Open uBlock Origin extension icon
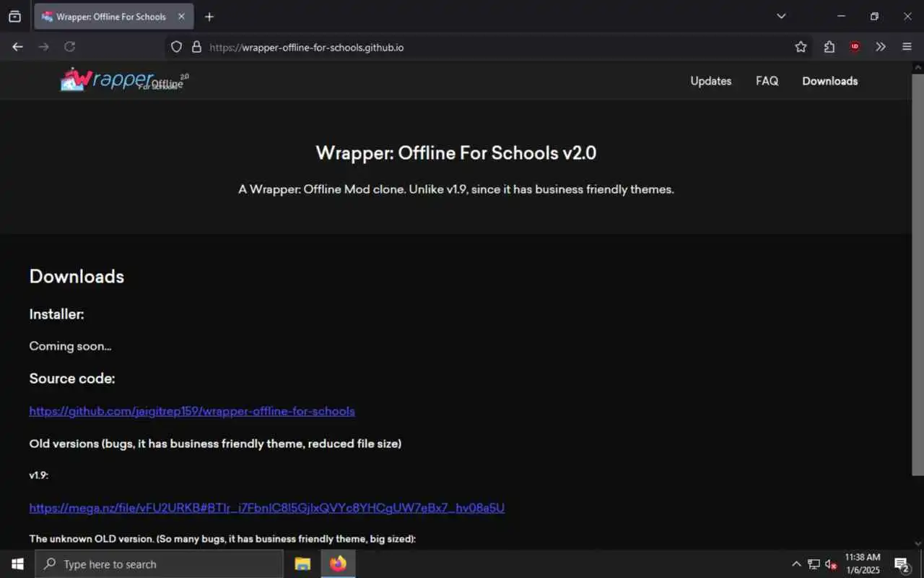 855,47
